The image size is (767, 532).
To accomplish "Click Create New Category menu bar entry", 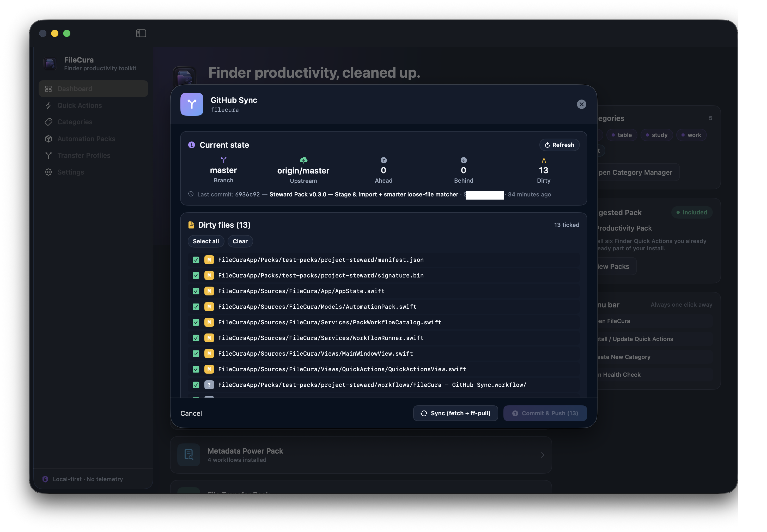I will pos(655,357).
